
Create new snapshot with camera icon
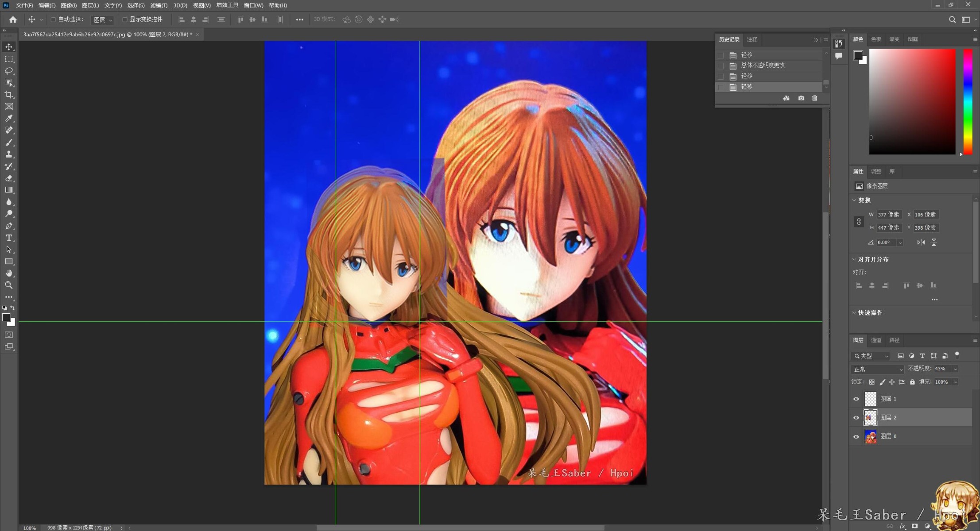[801, 98]
